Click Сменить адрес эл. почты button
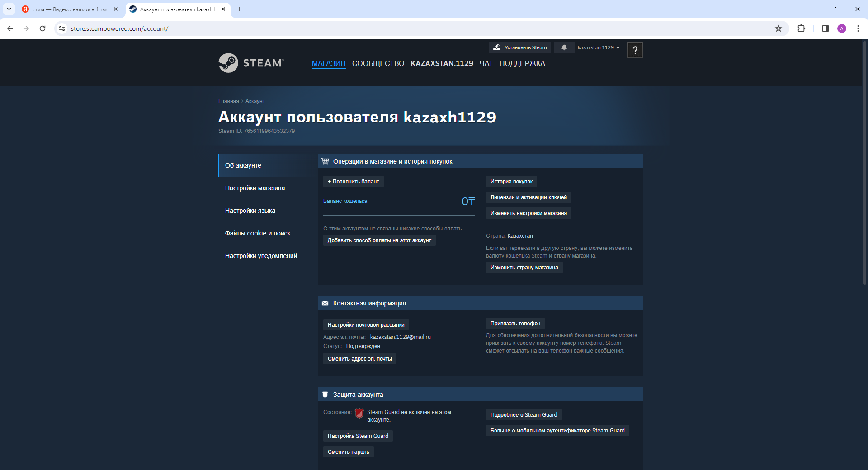868x470 pixels. click(360, 359)
